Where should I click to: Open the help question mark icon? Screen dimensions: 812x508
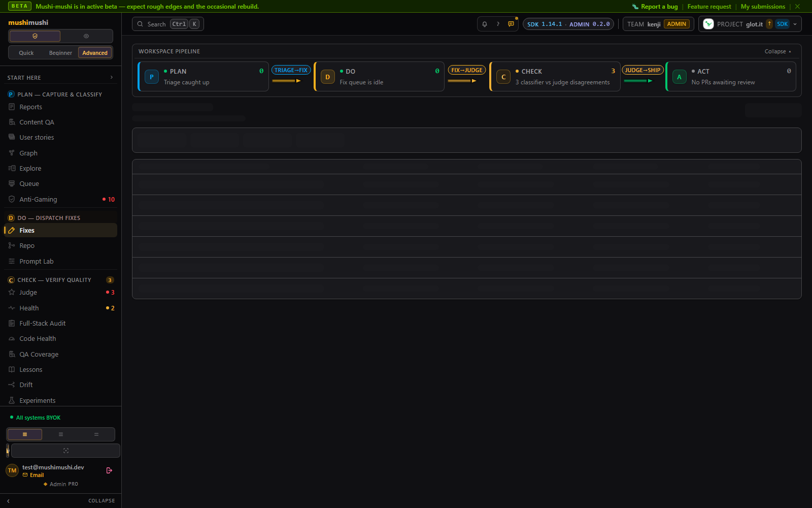pyautogui.click(x=498, y=24)
